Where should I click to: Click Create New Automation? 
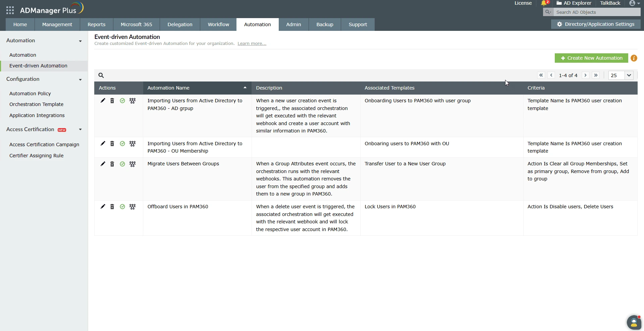[x=591, y=58]
